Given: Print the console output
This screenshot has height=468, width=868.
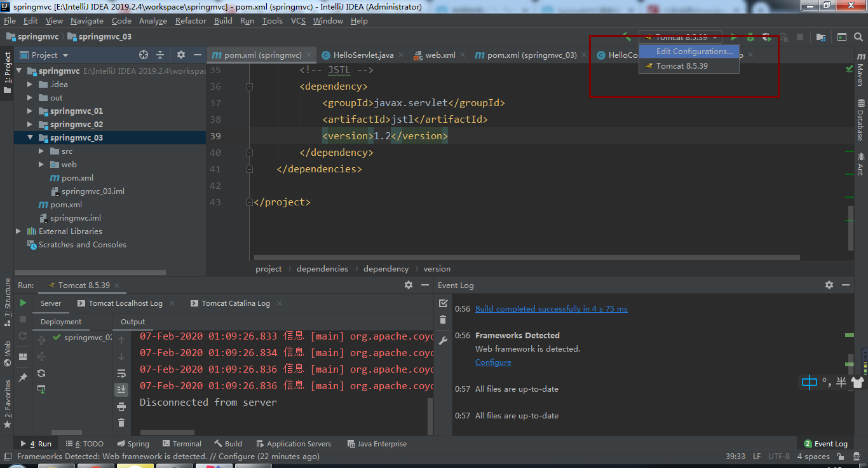Looking at the screenshot, I should tap(121, 406).
